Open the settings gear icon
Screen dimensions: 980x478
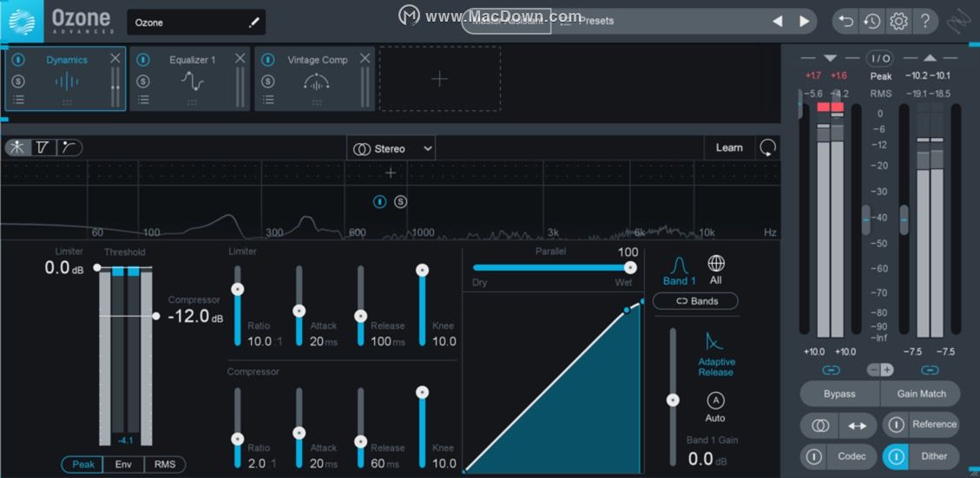(x=898, y=22)
